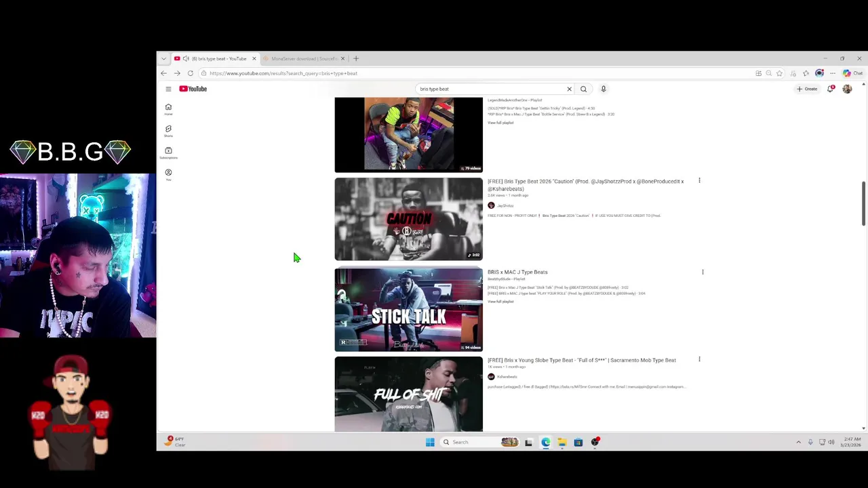Open the YouTube account avatar menu
This screenshot has height=488, width=868.
pyautogui.click(x=847, y=89)
